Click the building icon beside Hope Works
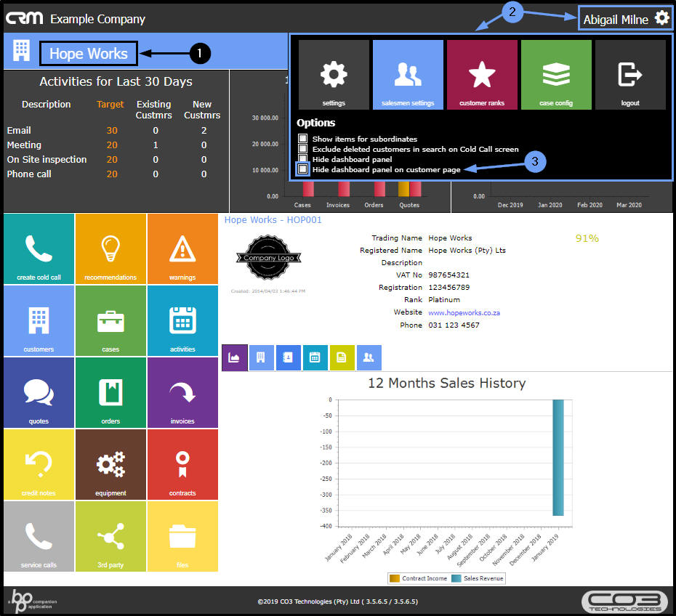Image resolution: width=676 pixels, height=616 pixels. (21, 50)
